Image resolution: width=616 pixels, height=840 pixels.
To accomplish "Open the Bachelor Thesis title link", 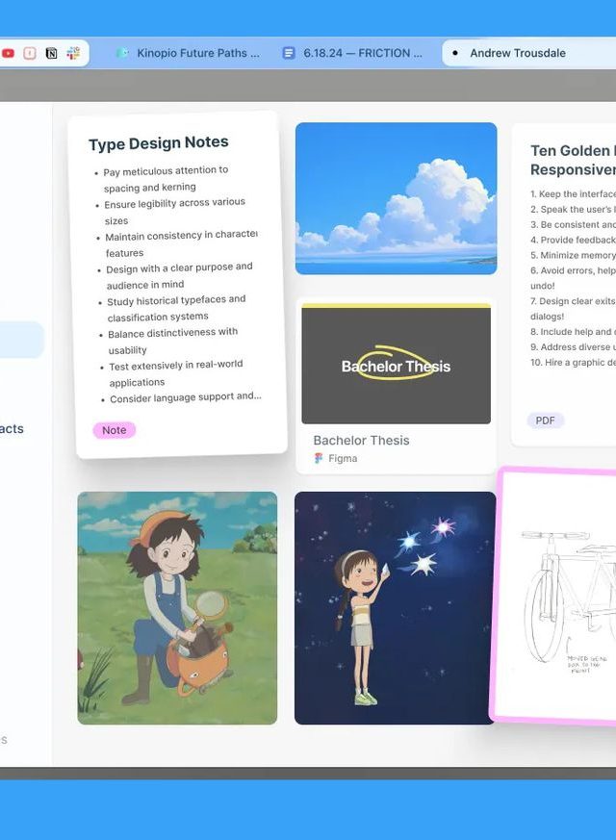I will pyautogui.click(x=361, y=440).
